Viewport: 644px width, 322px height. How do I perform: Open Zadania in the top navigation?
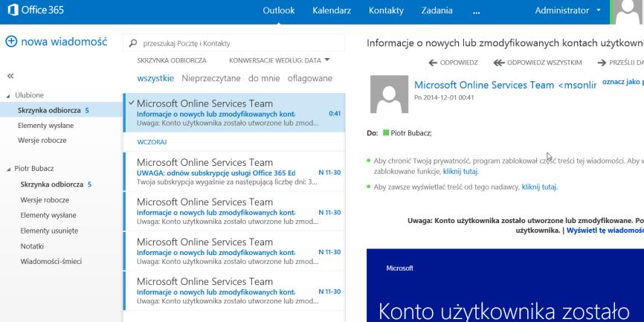point(437,10)
